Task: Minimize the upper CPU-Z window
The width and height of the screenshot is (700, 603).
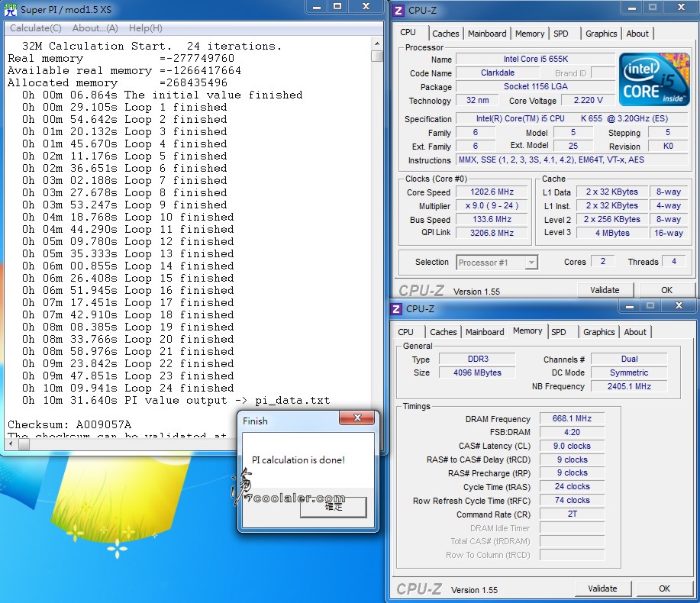Action: (632, 8)
